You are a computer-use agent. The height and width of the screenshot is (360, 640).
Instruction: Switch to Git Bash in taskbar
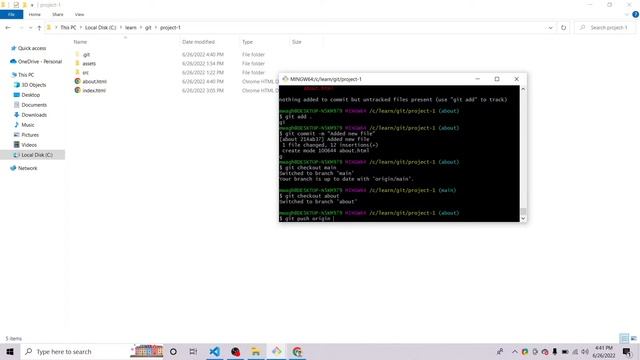pos(276,352)
